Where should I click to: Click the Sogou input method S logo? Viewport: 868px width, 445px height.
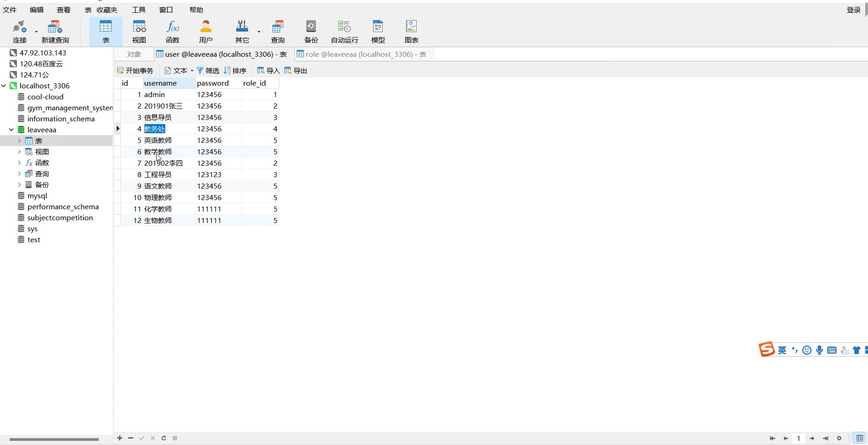767,349
